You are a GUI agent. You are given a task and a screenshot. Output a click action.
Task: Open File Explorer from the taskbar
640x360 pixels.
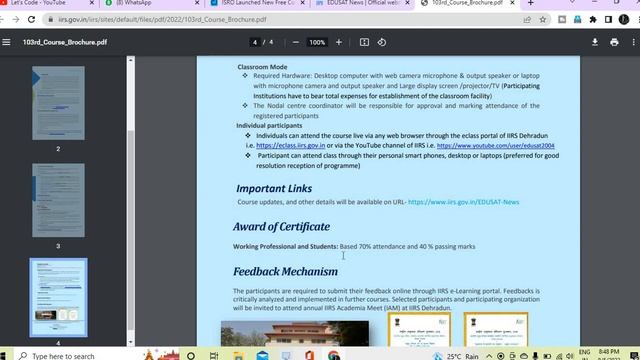238,356
